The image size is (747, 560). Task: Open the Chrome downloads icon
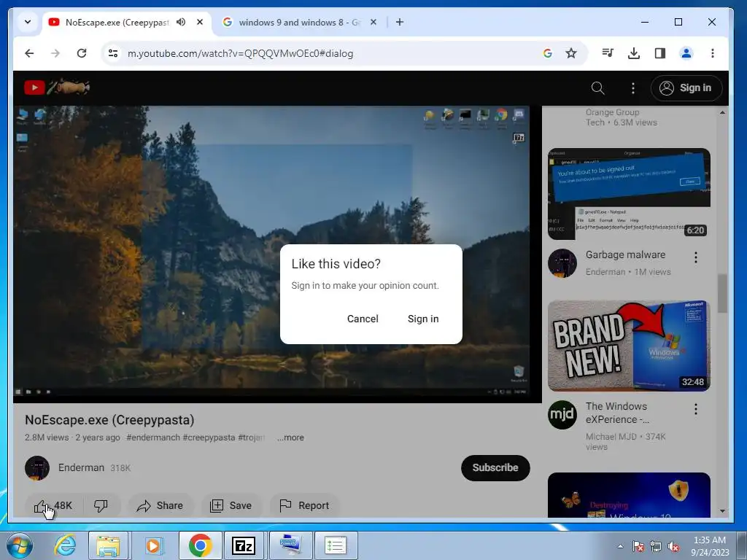click(634, 53)
